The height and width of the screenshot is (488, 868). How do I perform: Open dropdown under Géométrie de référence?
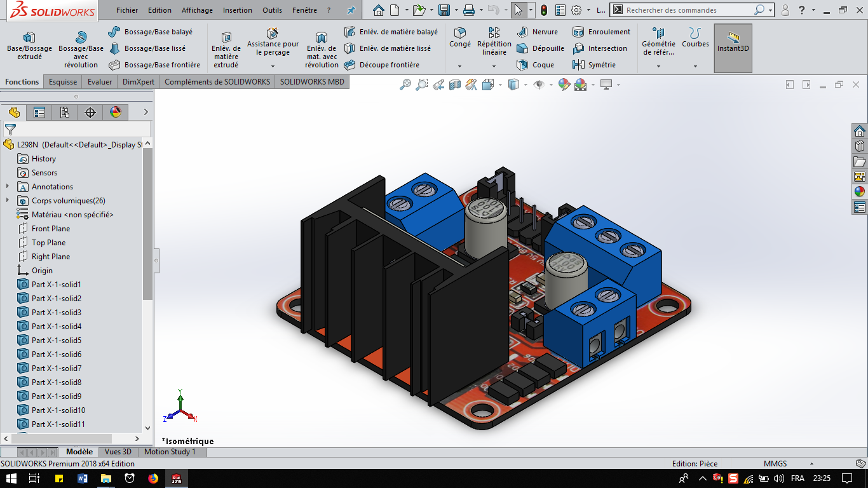658,66
